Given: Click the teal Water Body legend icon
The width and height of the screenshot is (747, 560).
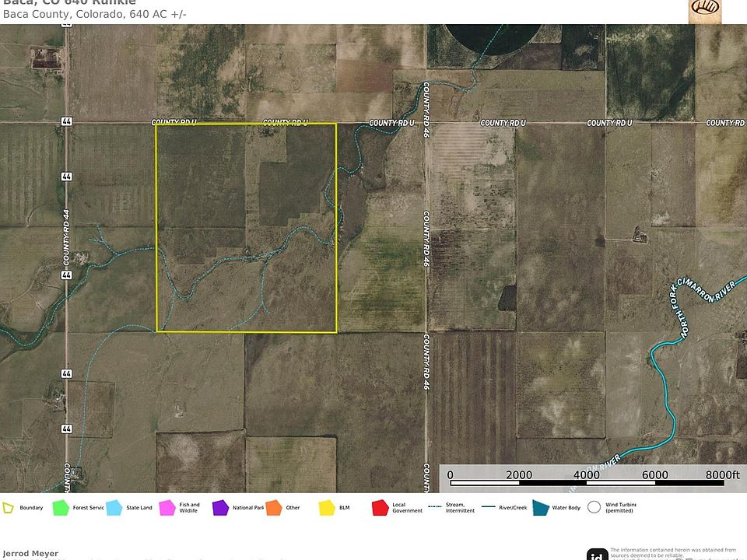Looking at the screenshot, I should 540,508.
